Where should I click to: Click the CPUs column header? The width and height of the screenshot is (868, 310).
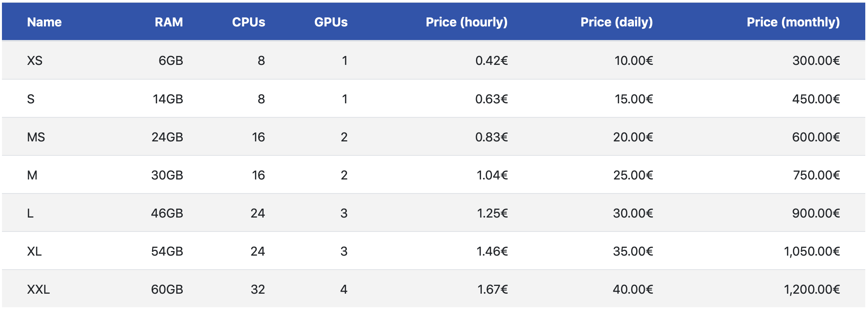click(x=248, y=22)
